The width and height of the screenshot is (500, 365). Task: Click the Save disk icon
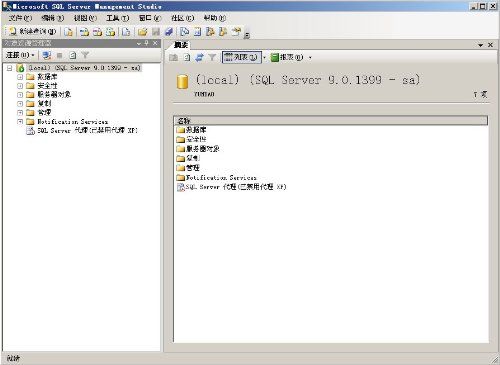(156, 32)
